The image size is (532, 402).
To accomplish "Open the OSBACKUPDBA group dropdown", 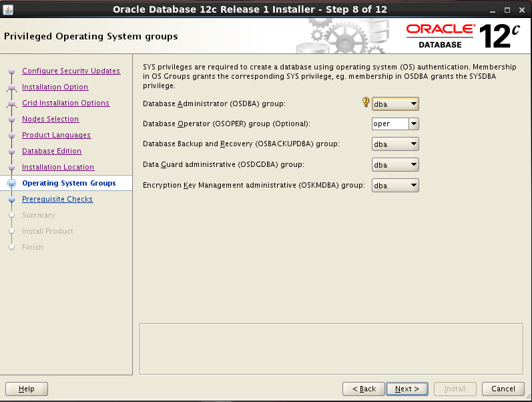I will tap(395, 144).
